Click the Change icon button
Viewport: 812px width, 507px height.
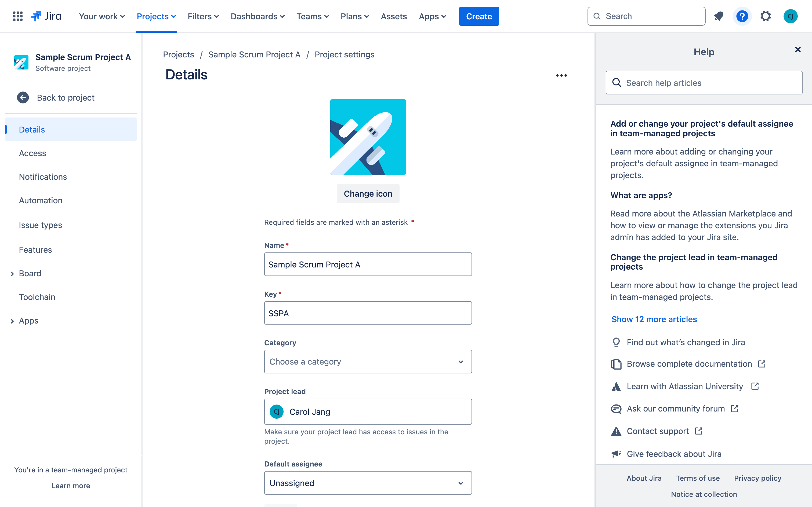(368, 193)
